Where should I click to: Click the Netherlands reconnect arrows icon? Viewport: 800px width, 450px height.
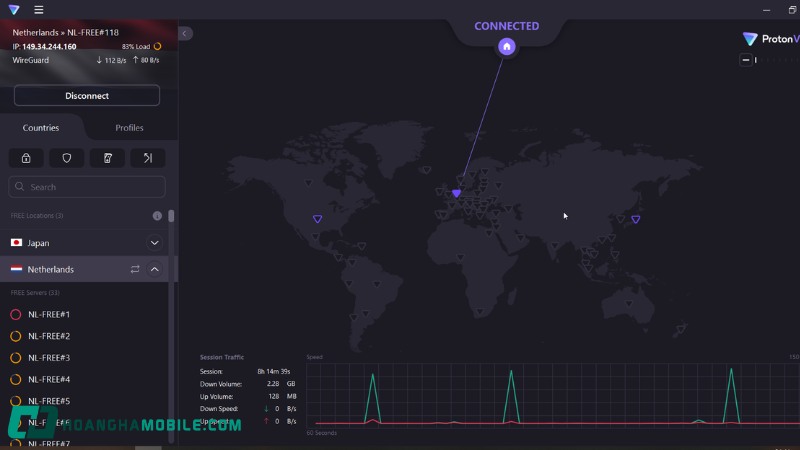(x=135, y=270)
